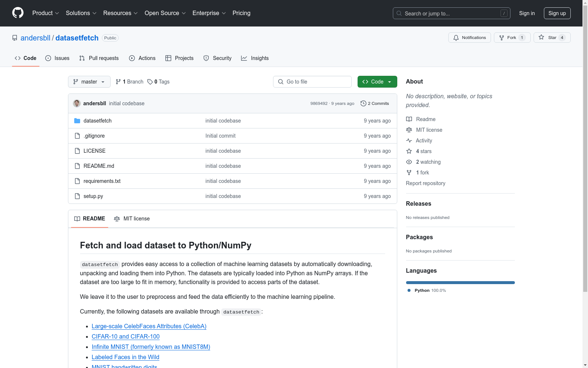Click the requirements.txt file icon
The width and height of the screenshot is (588, 368).
point(77,181)
